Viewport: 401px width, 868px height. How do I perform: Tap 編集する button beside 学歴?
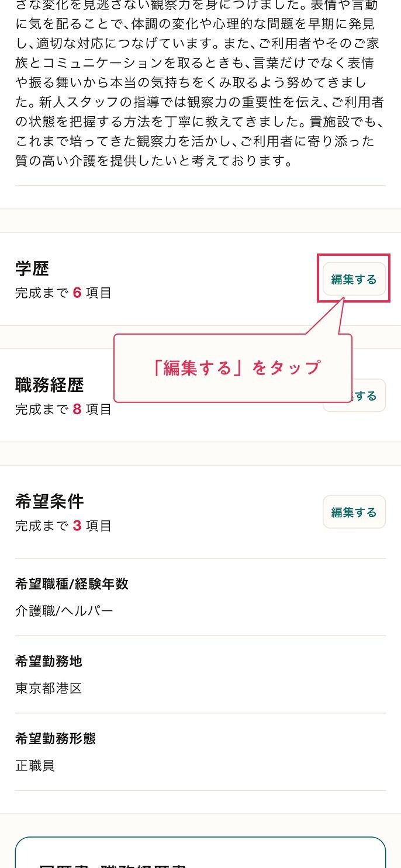[354, 279]
